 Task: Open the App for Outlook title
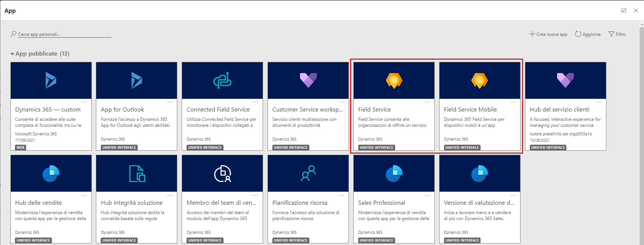tap(122, 110)
